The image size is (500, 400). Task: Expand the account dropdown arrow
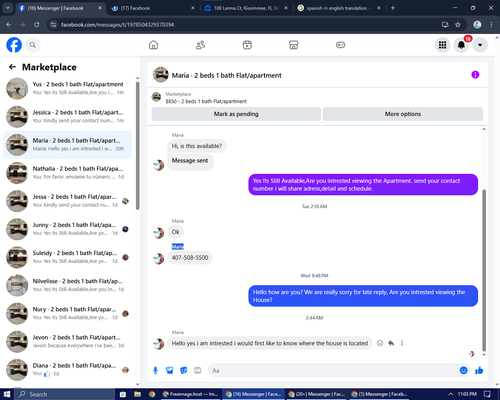click(480, 45)
